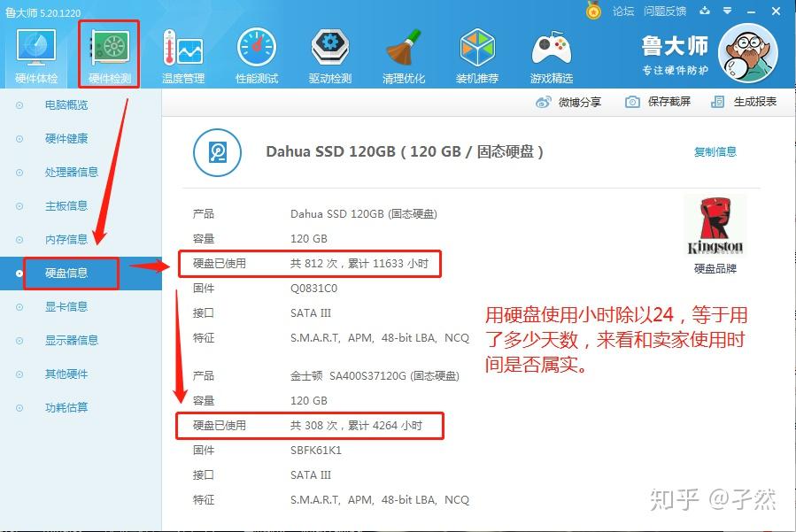Viewport: 796px width, 532px height.
Task: Click the bullet beside 硬盘信息
Action: pos(19,274)
